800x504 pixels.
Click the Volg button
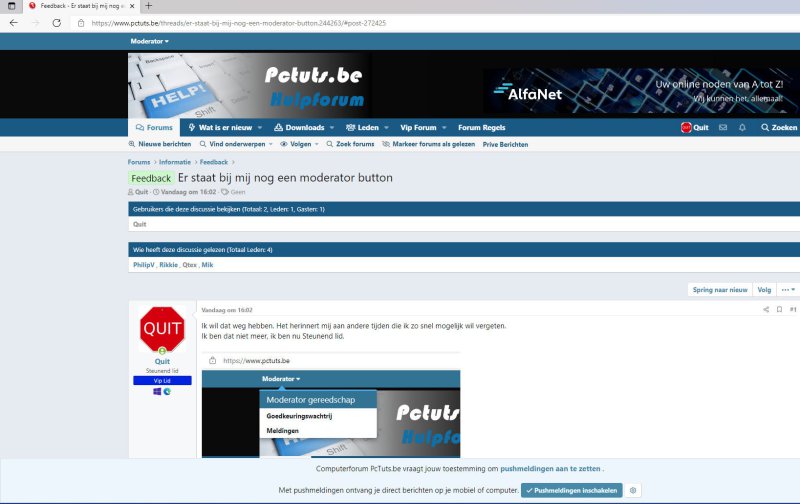tap(764, 290)
